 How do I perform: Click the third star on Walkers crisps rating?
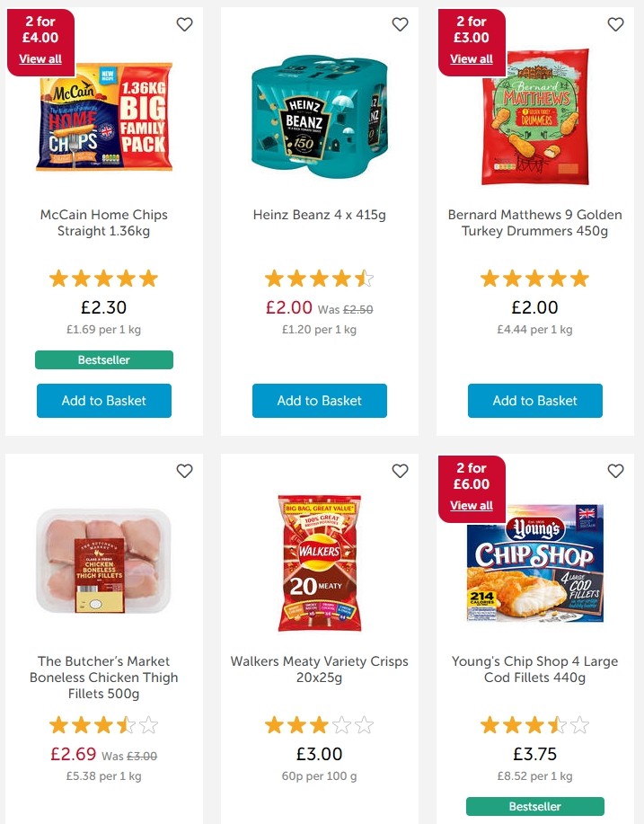click(319, 724)
